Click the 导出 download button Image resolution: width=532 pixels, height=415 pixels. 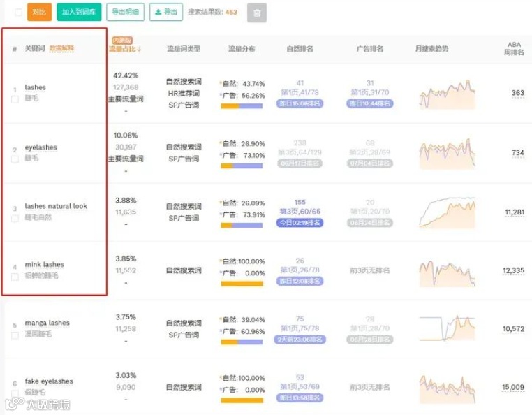(x=166, y=12)
